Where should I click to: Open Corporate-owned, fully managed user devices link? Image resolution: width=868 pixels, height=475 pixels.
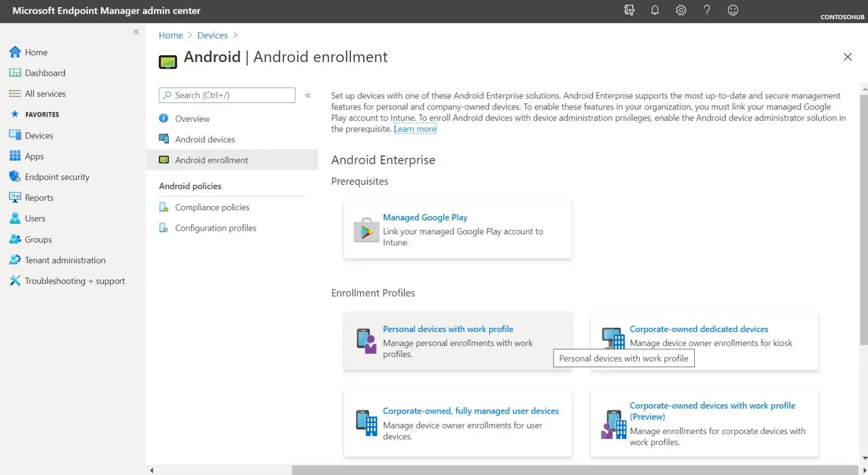click(x=471, y=411)
